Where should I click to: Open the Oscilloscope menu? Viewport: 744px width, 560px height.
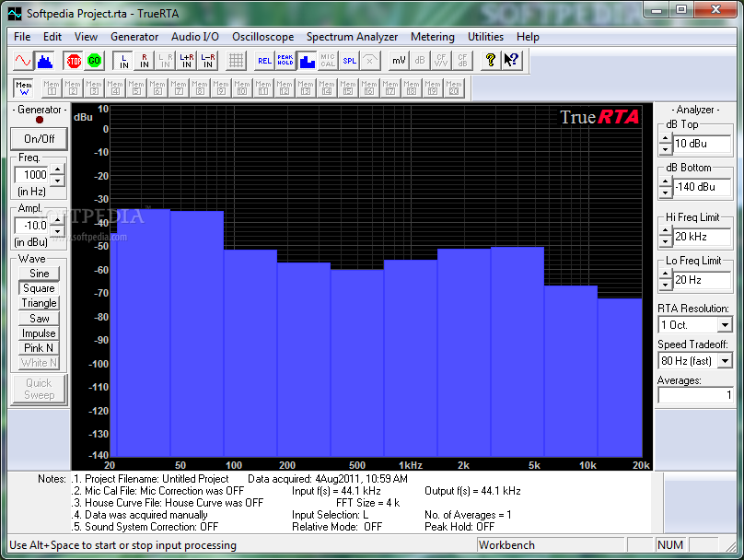[262, 37]
